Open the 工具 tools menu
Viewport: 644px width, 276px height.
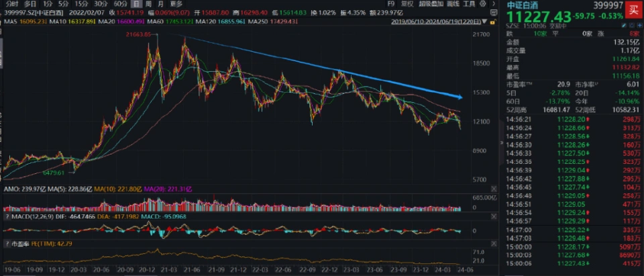469,3
